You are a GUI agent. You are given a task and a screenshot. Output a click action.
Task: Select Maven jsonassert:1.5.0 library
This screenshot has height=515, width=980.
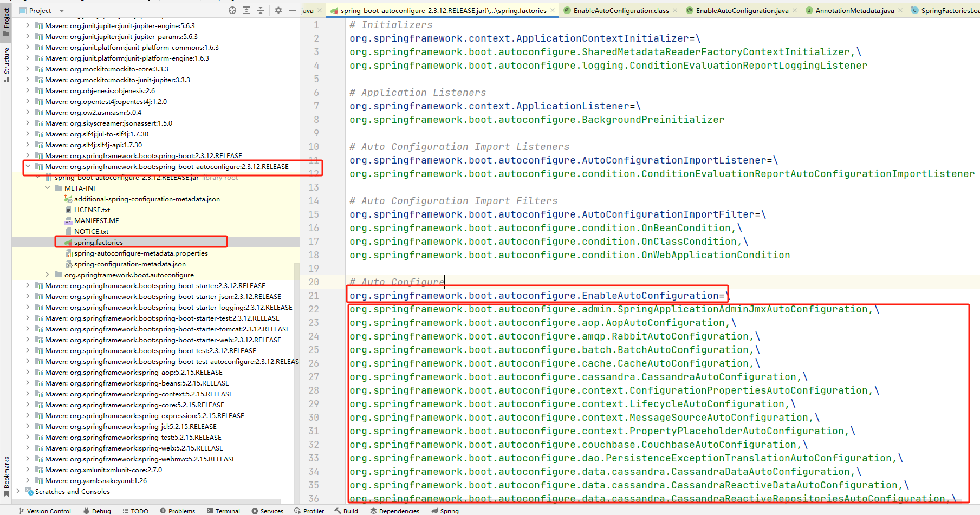click(108, 123)
